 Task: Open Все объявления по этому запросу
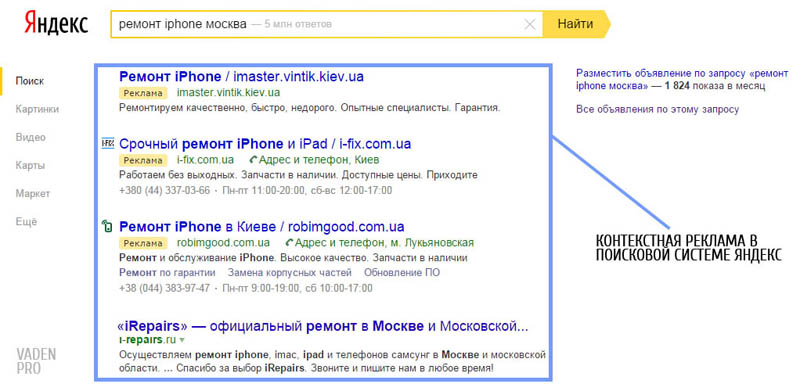(x=657, y=109)
